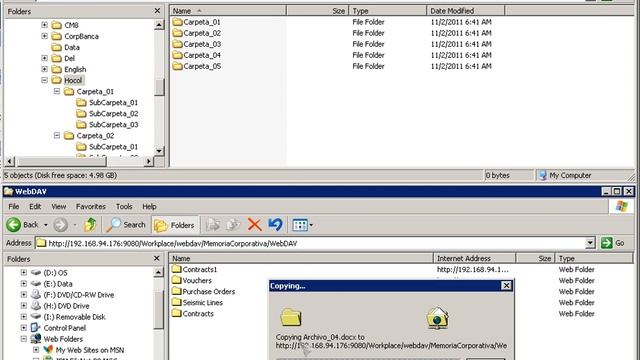
Task: Expand the (D:) OS drive node
Action: pos(24,272)
